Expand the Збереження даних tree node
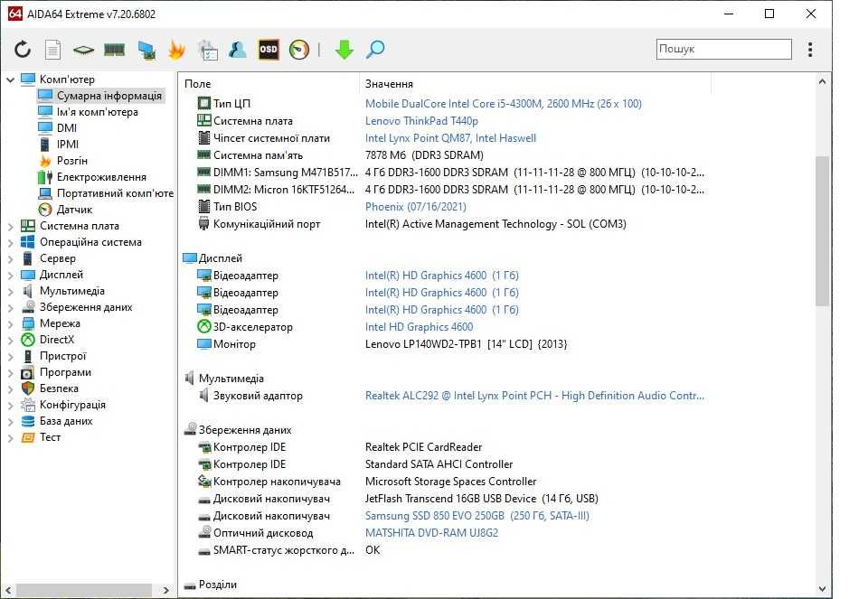Screen dimensions: 868x599 (x=11, y=307)
